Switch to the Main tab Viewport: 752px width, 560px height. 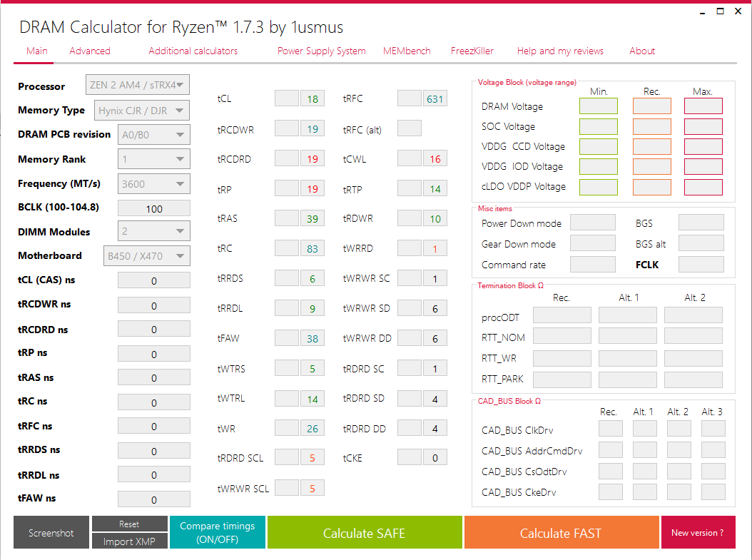coord(37,51)
